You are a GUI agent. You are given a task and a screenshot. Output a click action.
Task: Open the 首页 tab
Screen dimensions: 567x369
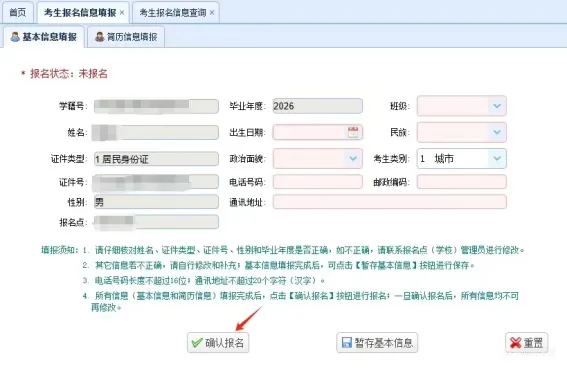tap(18, 13)
